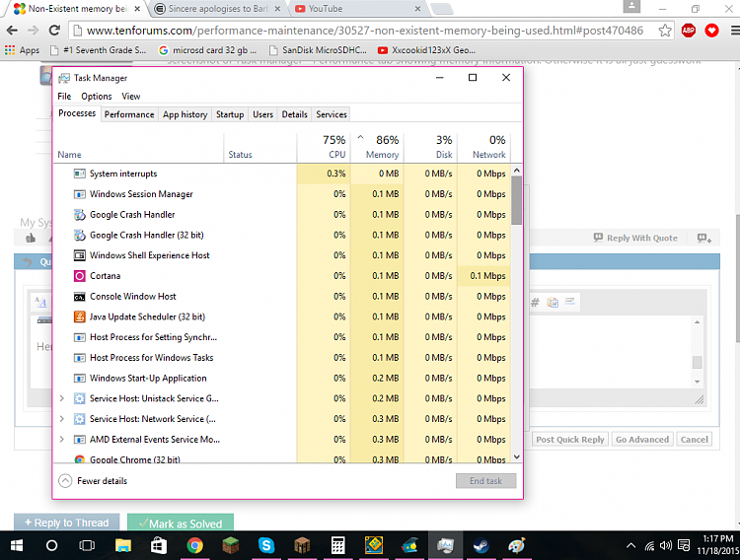Reload the tenforums page in Chrome
740x560 pixels.
tap(54, 31)
